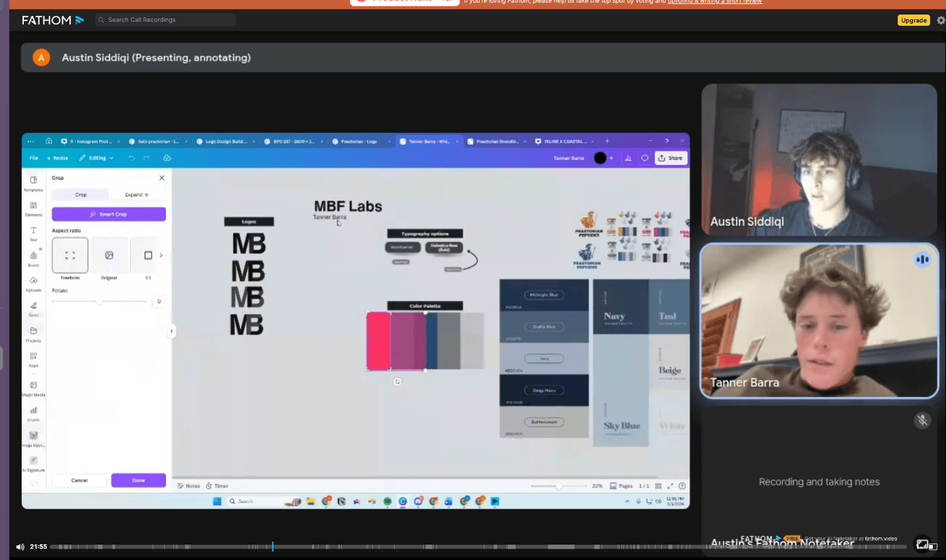Enter Canva fullscreen mode icon
This screenshot has width=946, height=560.
pyautogui.click(x=670, y=486)
